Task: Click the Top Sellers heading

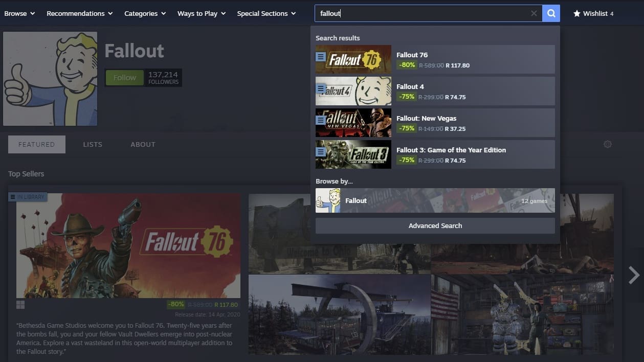Action: coord(26,174)
